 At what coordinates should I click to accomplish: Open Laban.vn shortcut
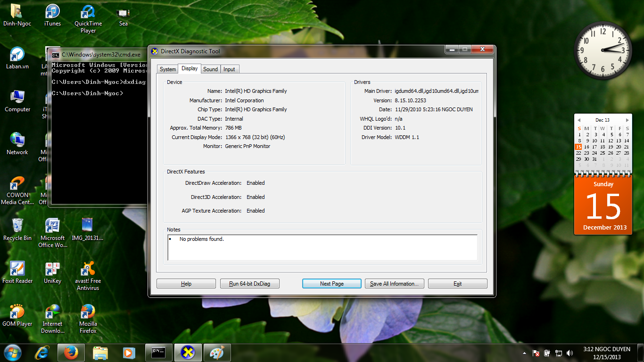pyautogui.click(x=17, y=58)
